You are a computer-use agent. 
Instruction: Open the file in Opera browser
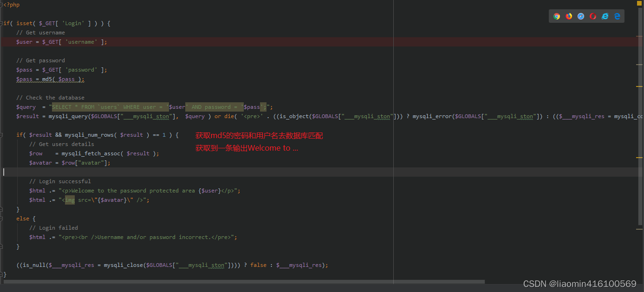point(593,16)
